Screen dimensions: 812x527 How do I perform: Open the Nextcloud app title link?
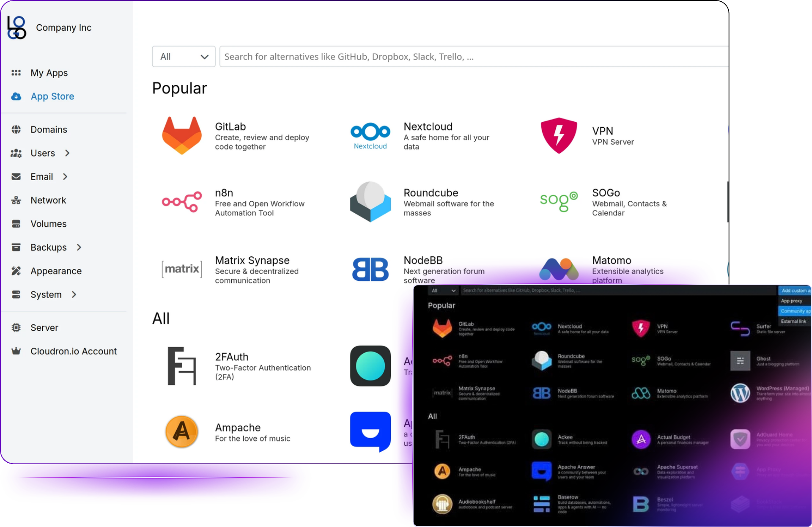click(x=428, y=126)
